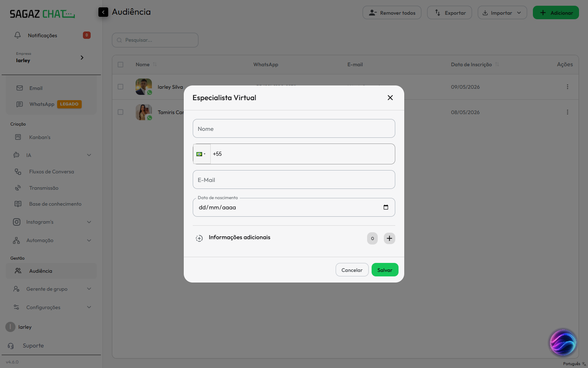Open WhatsApp legado menu item
Screen dimensions: 588x368
(51, 104)
